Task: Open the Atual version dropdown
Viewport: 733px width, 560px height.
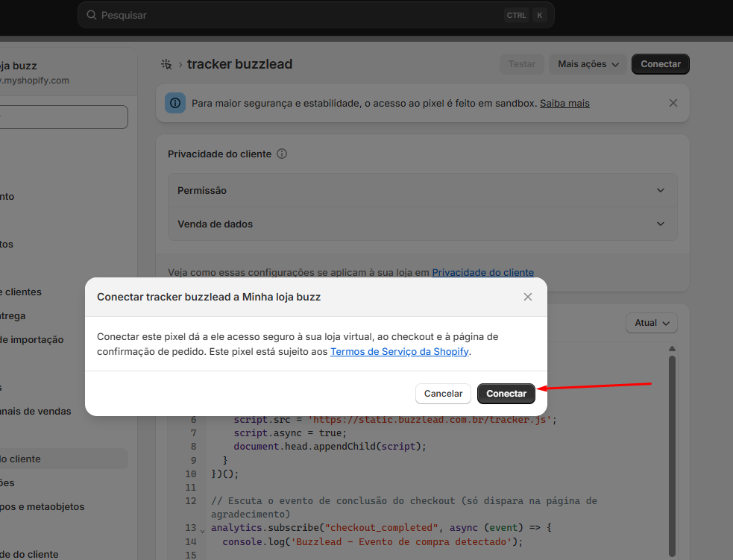Action: (652, 323)
